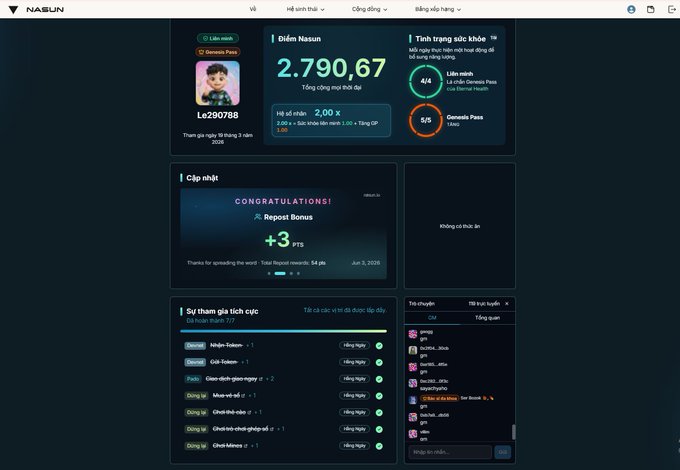Click the Liên minh badge above avatar

(218, 38)
